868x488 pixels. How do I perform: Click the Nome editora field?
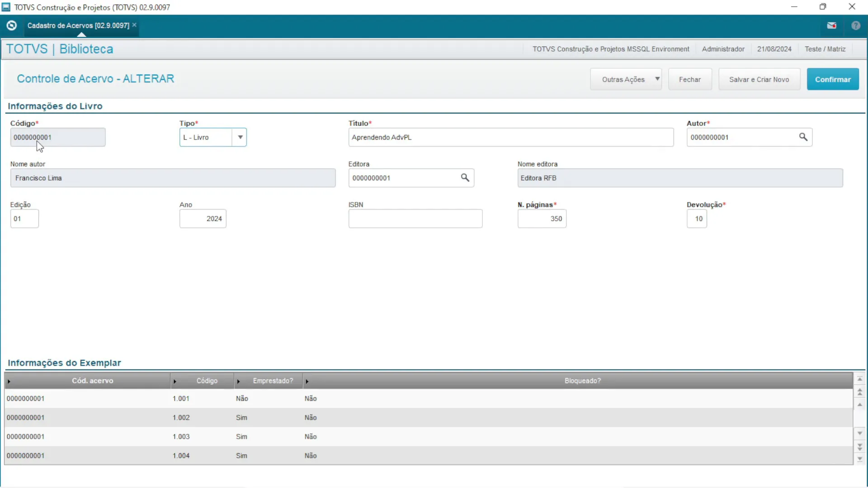(x=680, y=178)
